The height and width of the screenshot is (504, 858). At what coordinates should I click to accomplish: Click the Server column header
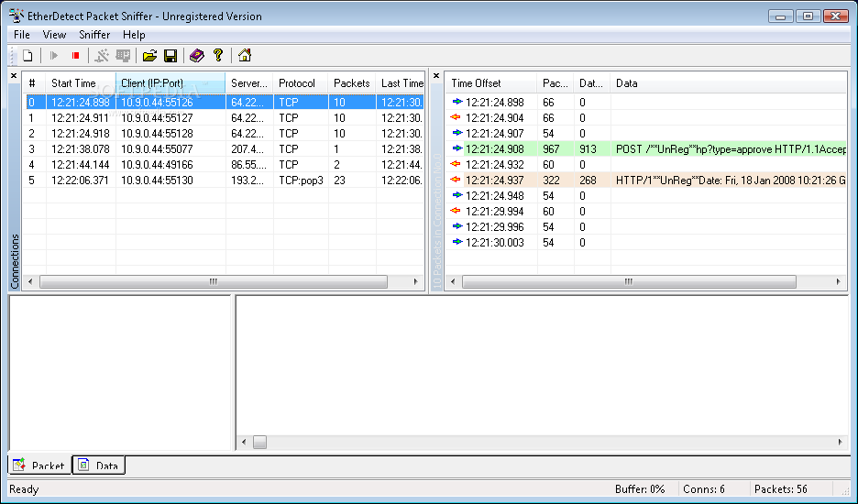click(249, 83)
